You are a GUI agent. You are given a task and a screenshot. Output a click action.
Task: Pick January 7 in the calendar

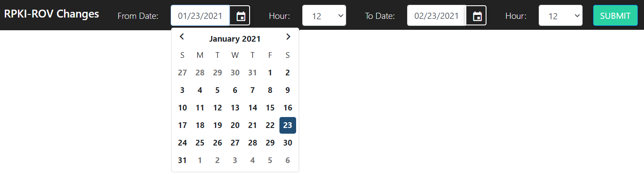coord(253,90)
